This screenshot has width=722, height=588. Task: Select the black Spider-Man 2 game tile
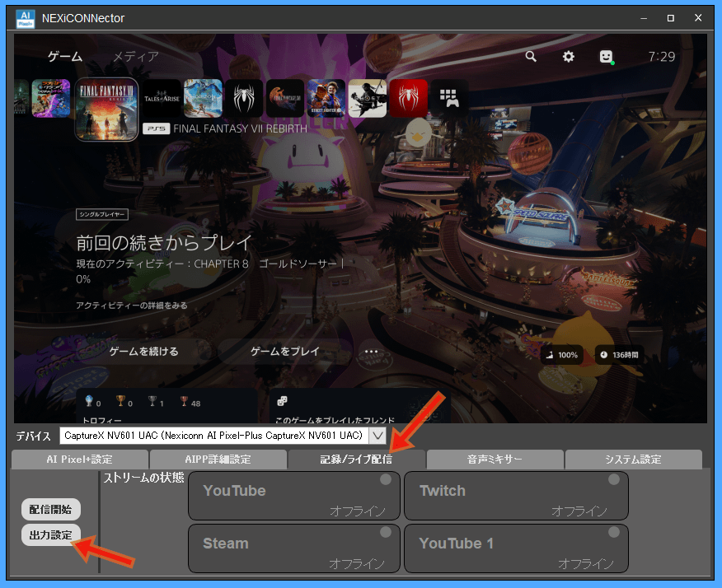(x=244, y=98)
